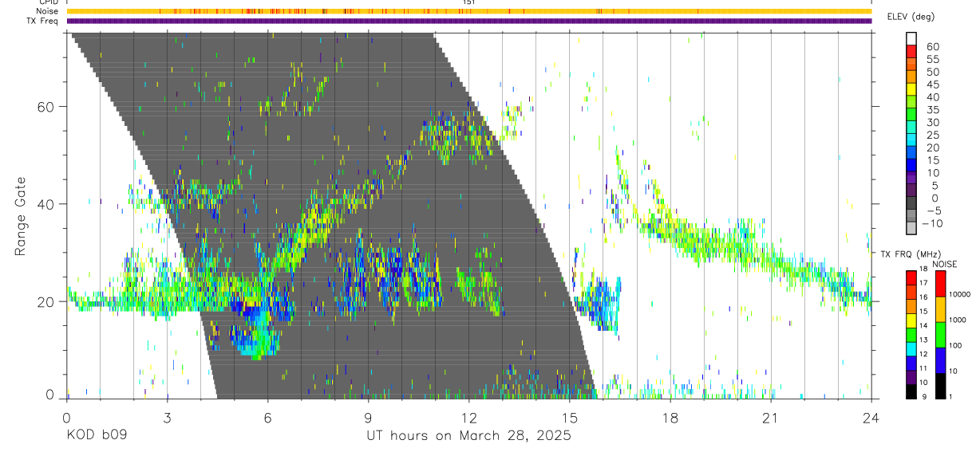Click the x-axis tick label '24'
This screenshot has height=452, width=980.
tap(871, 417)
